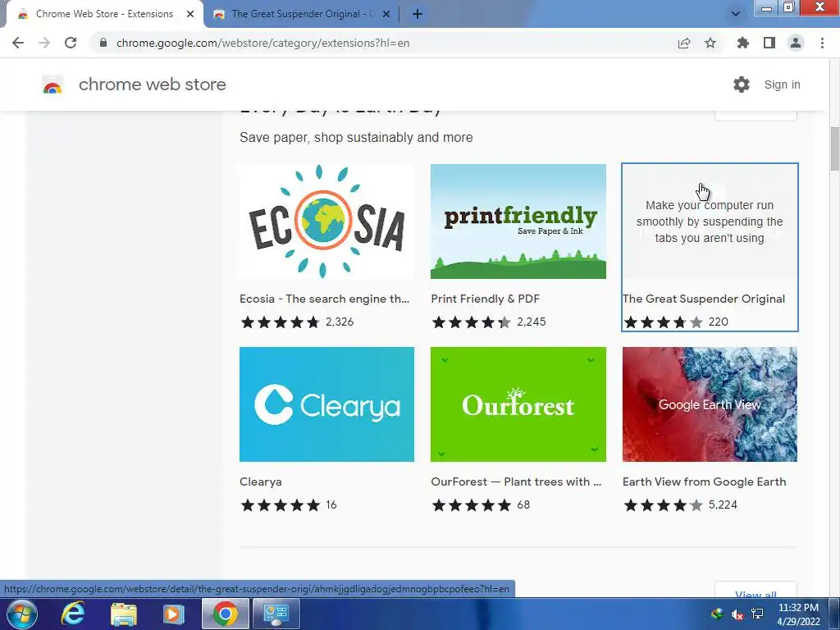This screenshot has width=840, height=630.
Task: Click 'Save paper, shop sustainably and more' text
Action: 356,137
